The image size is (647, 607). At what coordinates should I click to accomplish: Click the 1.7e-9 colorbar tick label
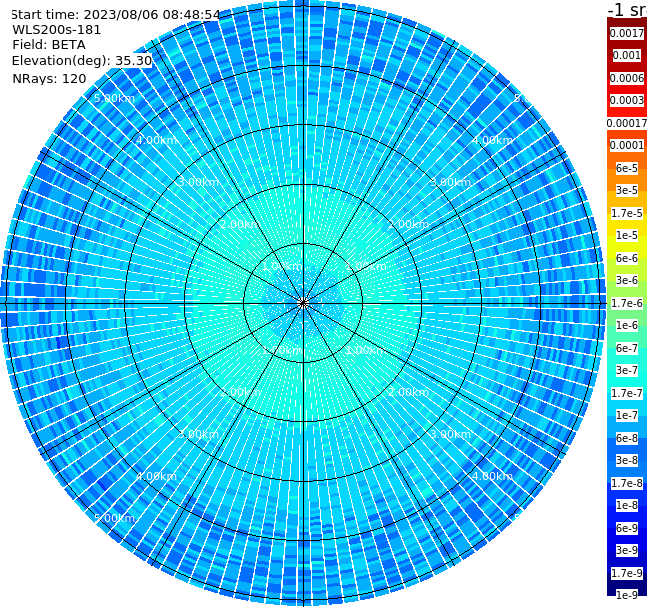tap(627, 573)
